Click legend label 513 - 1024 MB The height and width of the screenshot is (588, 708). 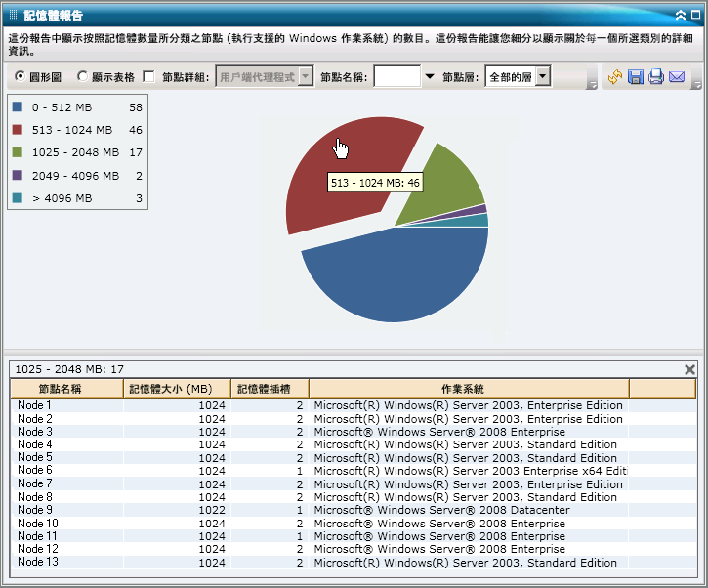pos(72,130)
